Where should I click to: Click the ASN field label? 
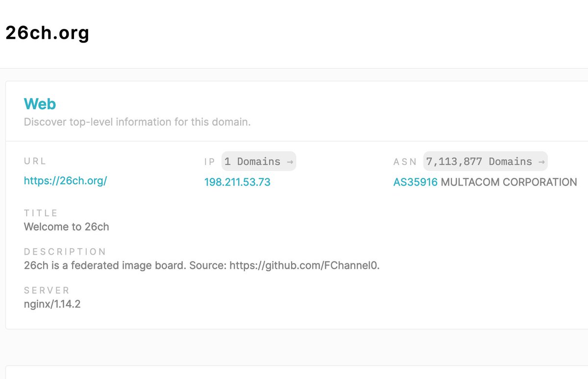(405, 162)
